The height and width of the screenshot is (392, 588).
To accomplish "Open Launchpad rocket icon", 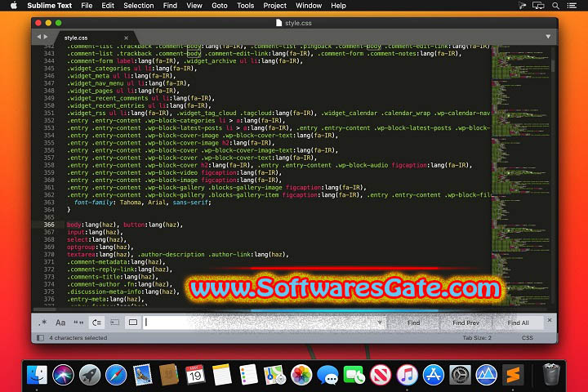I will coord(89,375).
